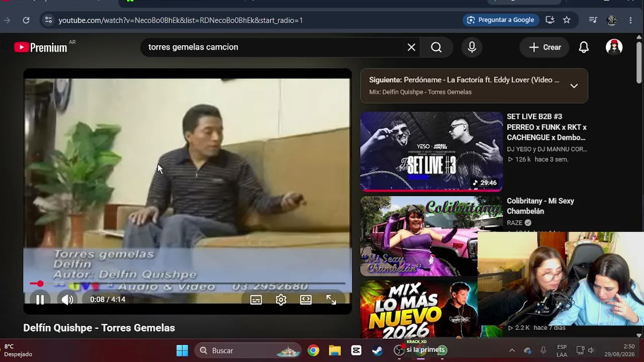
Task: Open the Mix Lo Más Nuevo 2026 thumbnail
Action: click(x=419, y=309)
